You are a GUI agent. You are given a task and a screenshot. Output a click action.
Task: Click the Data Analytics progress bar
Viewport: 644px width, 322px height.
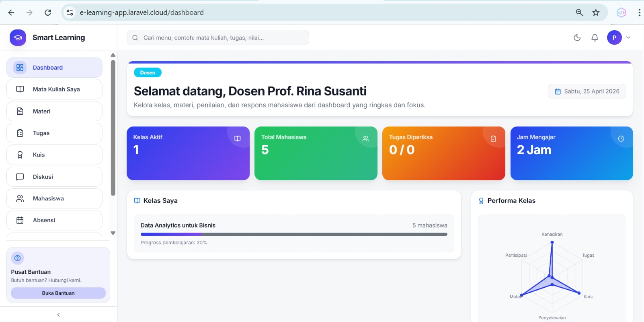click(x=294, y=234)
